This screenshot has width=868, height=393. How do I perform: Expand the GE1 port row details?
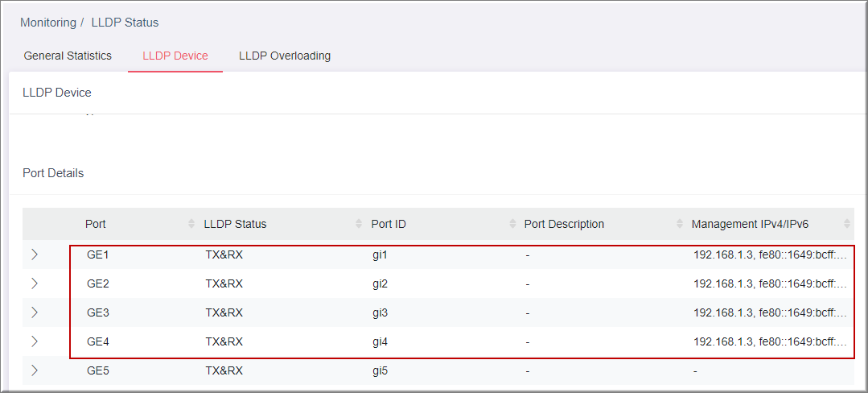(x=35, y=255)
